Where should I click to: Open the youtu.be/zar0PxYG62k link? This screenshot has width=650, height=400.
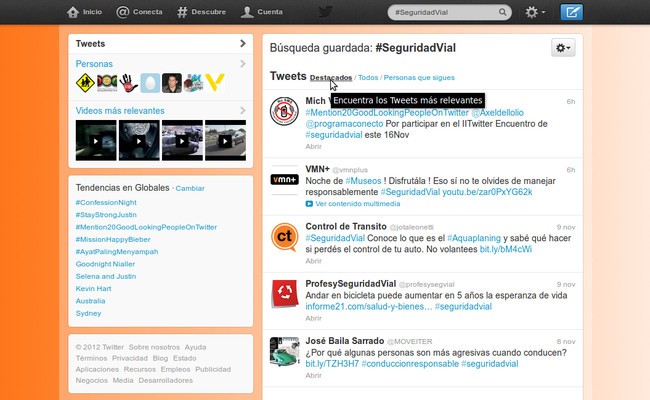coord(487,192)
